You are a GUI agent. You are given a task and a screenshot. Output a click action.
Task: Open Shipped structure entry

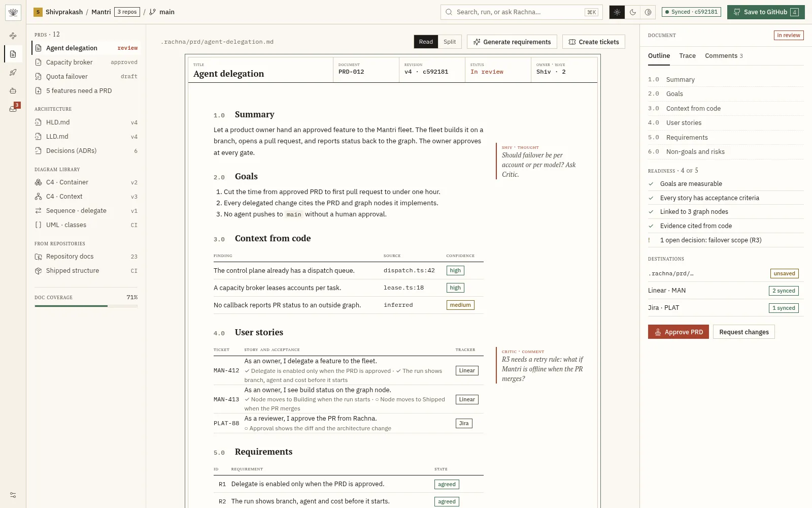click(x=86, y=270)
